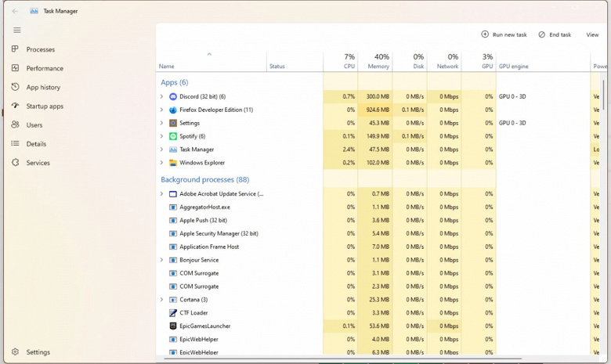Click the Discord app icon
The height and width of the screenshot is (364, 611).
[x=173, y=96]
